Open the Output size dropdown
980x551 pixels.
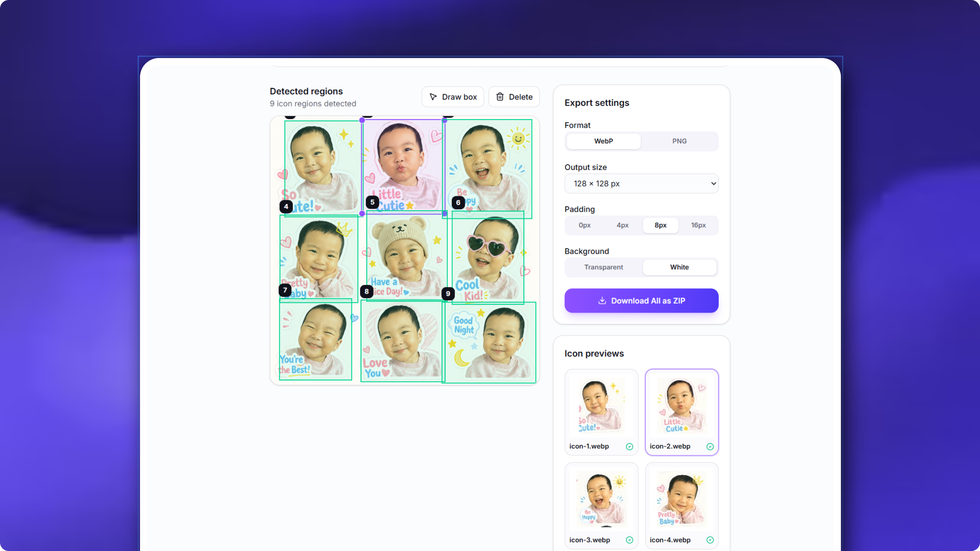641,184
